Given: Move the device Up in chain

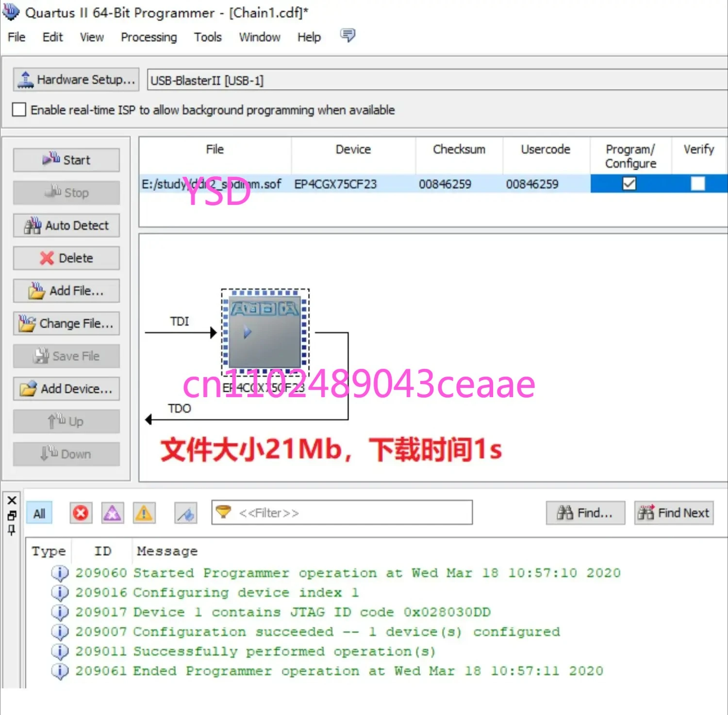Looking at the screenshot, I should (66, 421).
